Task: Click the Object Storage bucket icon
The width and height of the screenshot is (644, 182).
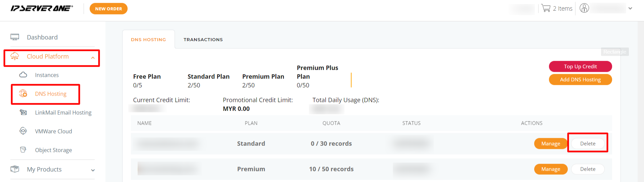Action: (x=23, y=149)
